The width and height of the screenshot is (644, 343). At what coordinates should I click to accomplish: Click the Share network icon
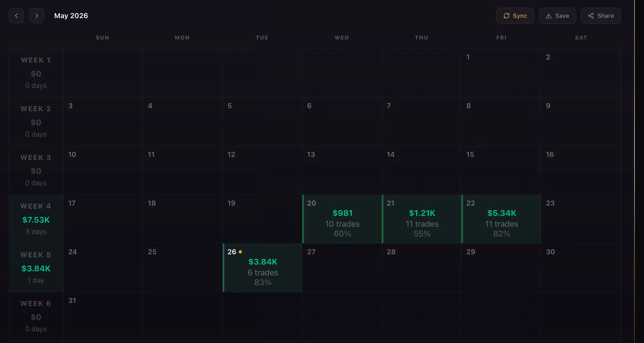pyautogui.click(x=591, y=16)
